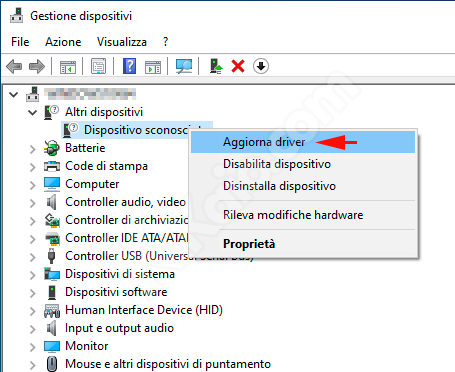Expand the Controller IDE ATA/ATAPI arrow
This screenshot has width=455, height=372.
32,239
